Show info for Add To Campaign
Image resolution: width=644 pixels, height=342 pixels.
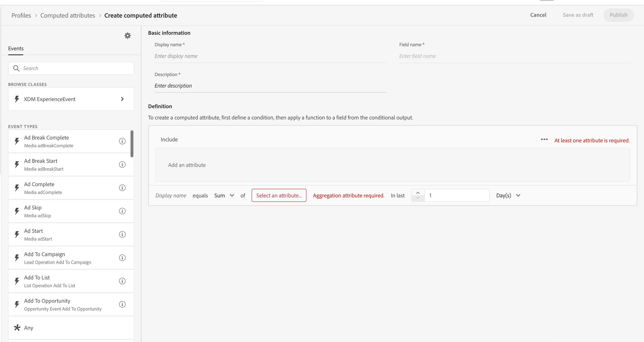pos(122,258)
